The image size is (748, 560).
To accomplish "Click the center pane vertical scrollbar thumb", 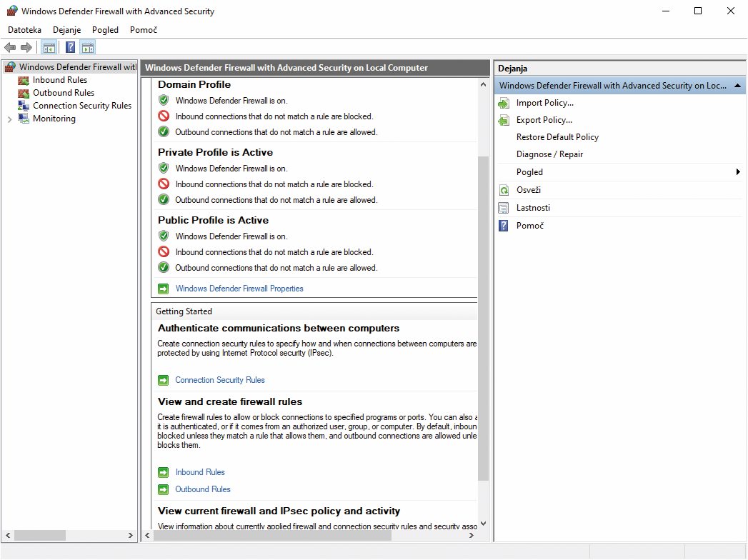I will point(483,318).
